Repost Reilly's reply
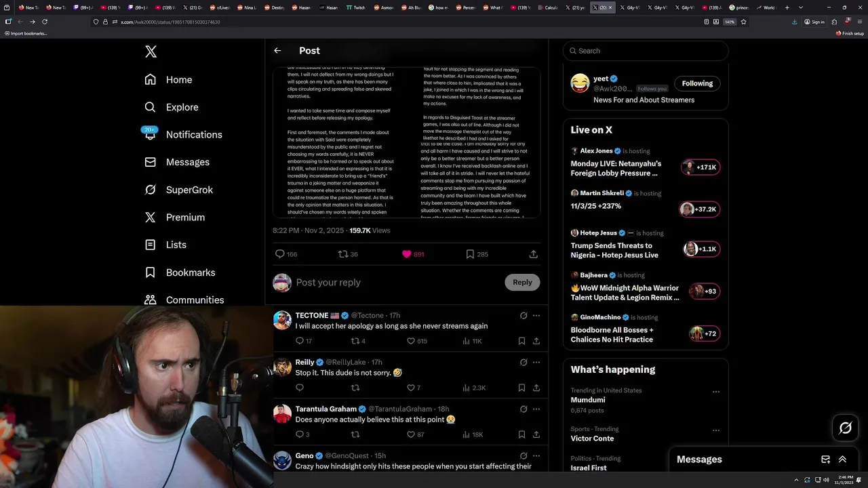Screen dimensions: 868x488 (x=355, y=388)
